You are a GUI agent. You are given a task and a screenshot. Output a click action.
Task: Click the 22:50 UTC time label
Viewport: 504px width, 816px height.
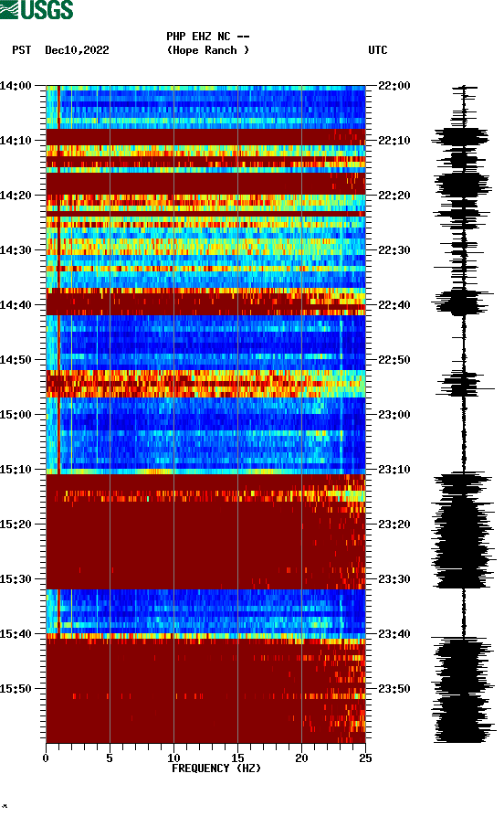coord(394,360)
